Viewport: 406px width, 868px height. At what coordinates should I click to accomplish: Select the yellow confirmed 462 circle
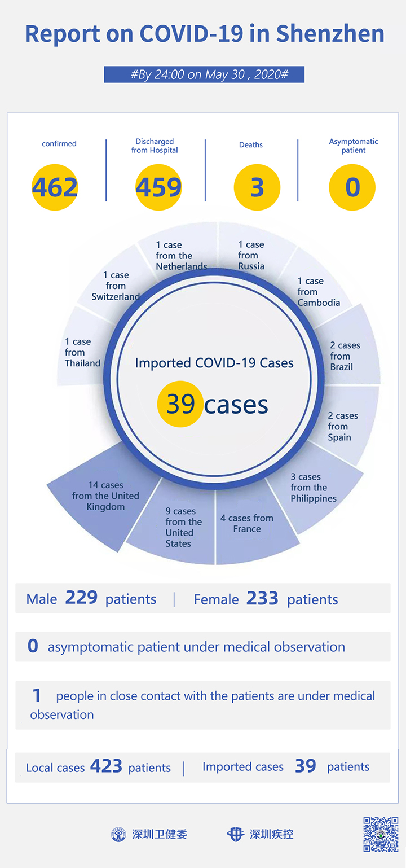point(55,187)
